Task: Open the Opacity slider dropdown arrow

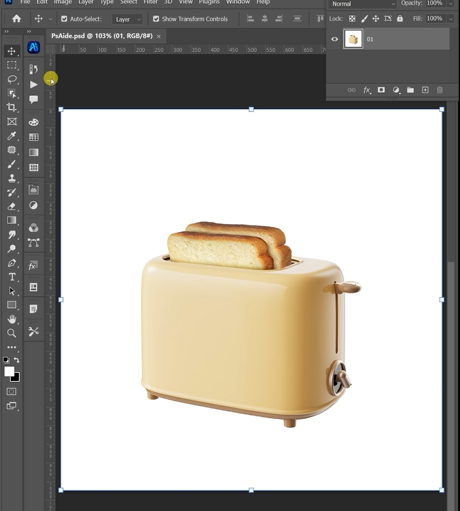Action: click(x=451, y=4)
